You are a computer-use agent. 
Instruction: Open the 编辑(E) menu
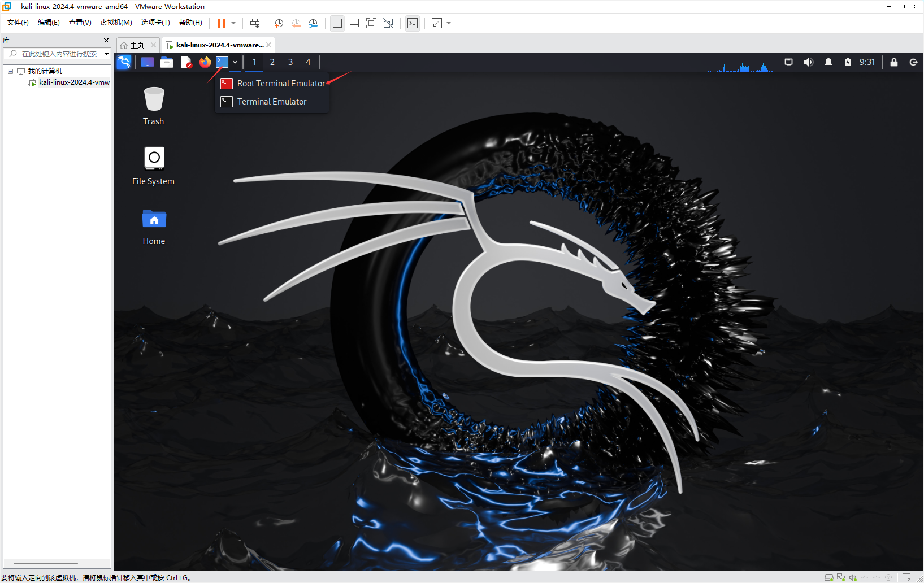(x=49, y=23)
